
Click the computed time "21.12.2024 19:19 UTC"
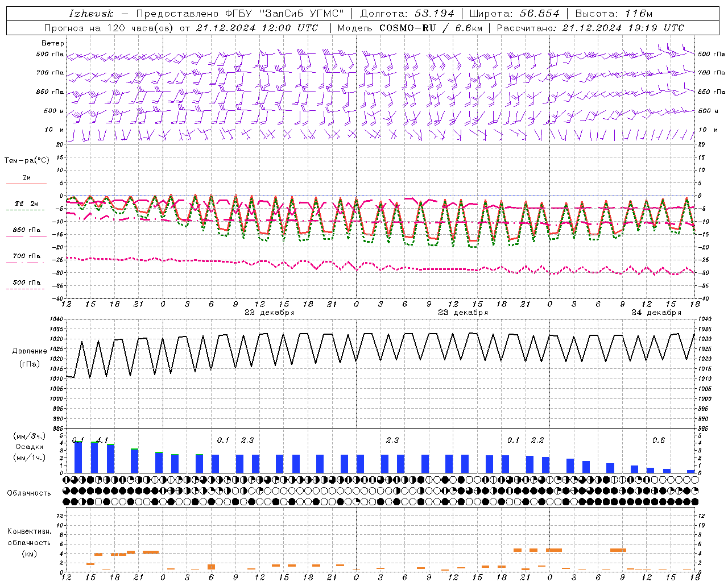[623, 28]
